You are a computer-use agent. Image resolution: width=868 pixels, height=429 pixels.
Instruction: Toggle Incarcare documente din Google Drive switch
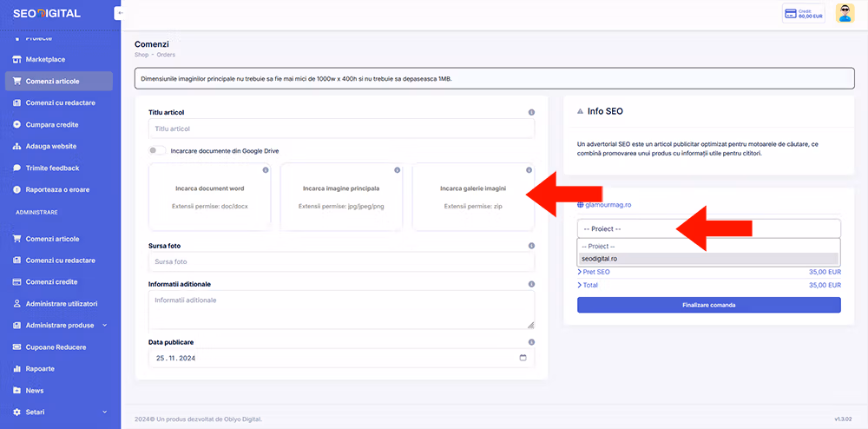click(x=157, y=150)
